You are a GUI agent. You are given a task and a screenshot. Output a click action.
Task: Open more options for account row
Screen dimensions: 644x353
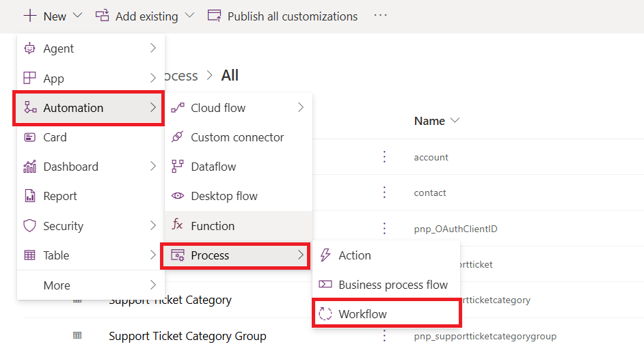pyautogui.click(x=384, y=156)
